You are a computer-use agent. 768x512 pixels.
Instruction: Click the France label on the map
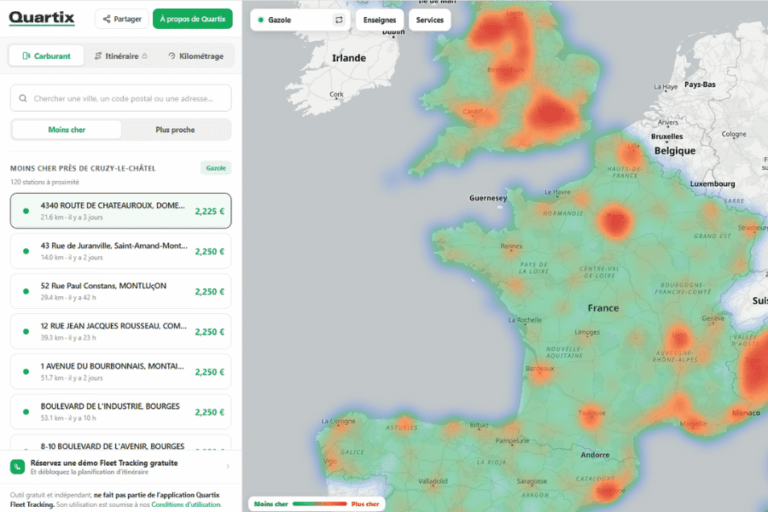603,308
